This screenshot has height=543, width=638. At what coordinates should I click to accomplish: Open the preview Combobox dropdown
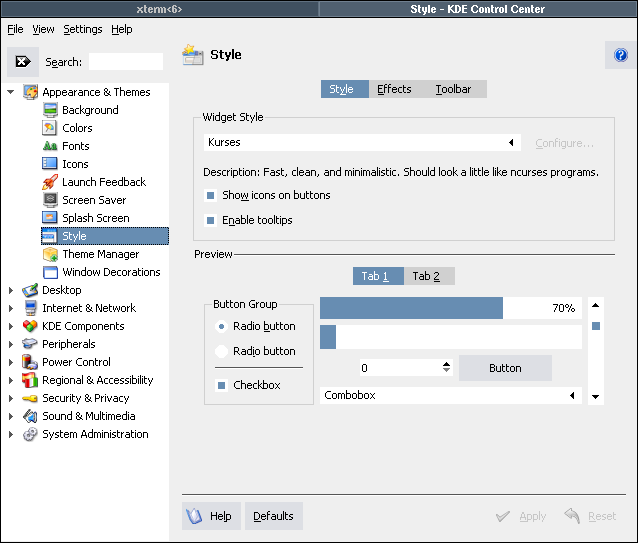click(x=451, y=395)
